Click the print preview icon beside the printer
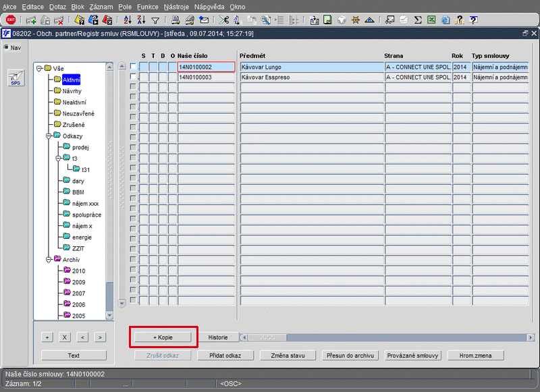 [x=190, y=20]
